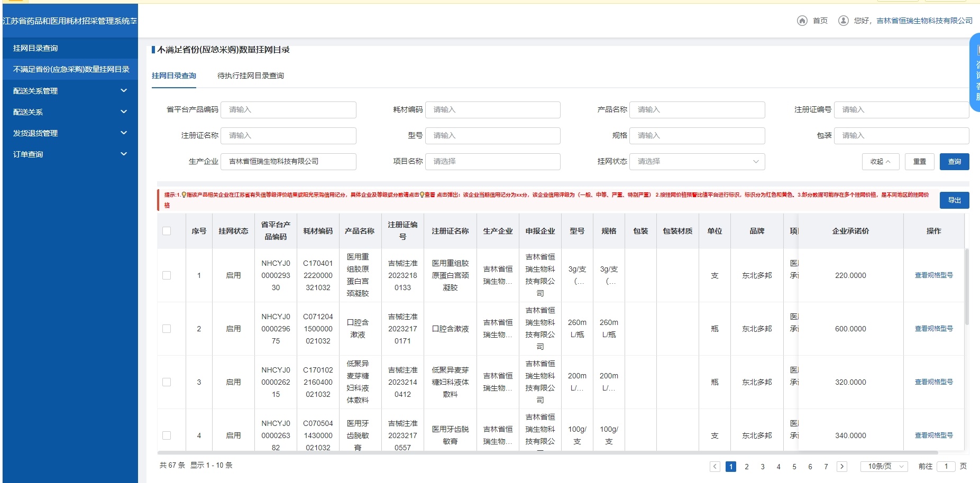Screen dimensions: 980x483
Task: Go to page 2
Action: pos(747,467)
